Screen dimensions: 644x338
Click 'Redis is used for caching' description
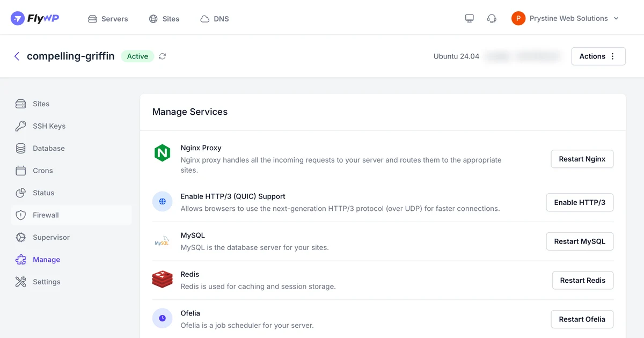point(258,286)
